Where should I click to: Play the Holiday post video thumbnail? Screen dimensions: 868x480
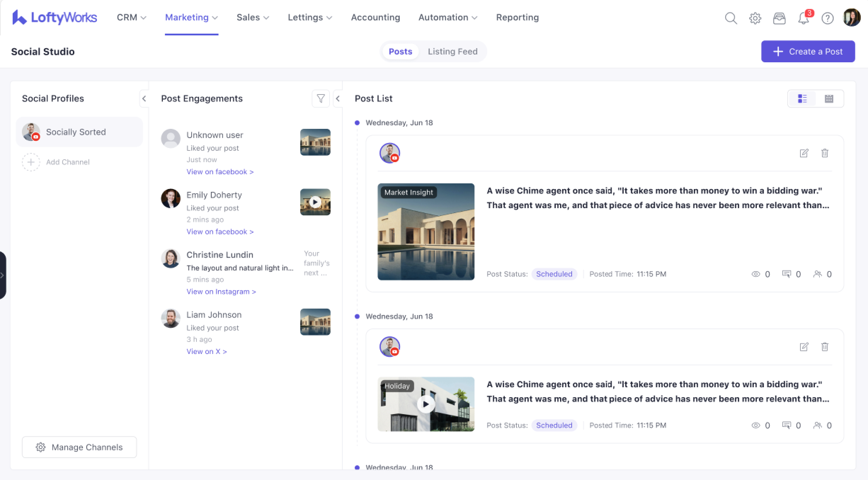[426, 404]
